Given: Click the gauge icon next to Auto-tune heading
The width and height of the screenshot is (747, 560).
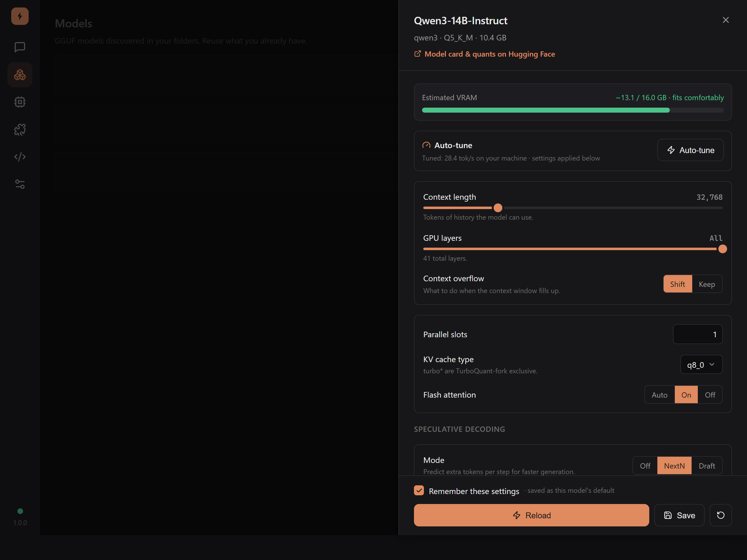Looking at the screenshot, I should (x=426, y=146).
